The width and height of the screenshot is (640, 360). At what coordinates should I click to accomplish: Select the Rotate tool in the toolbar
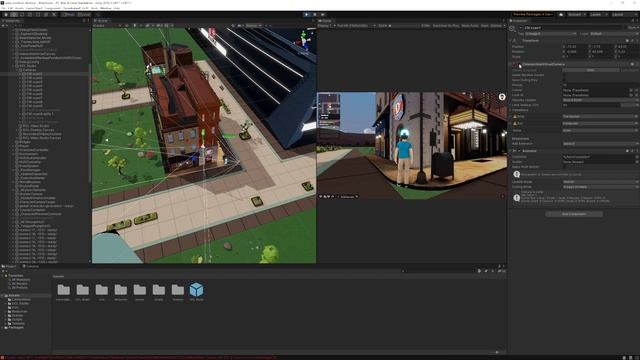point(22,14)
